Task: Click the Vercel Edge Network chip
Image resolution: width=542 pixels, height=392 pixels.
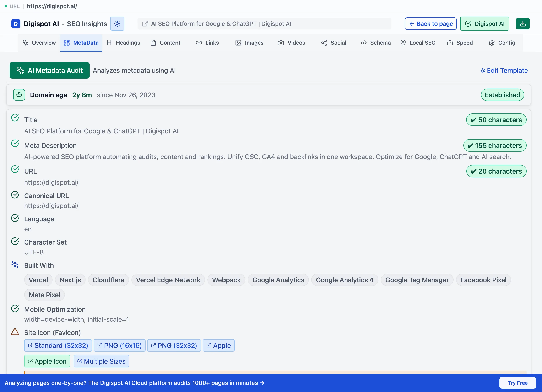Action: click(168, 280)
